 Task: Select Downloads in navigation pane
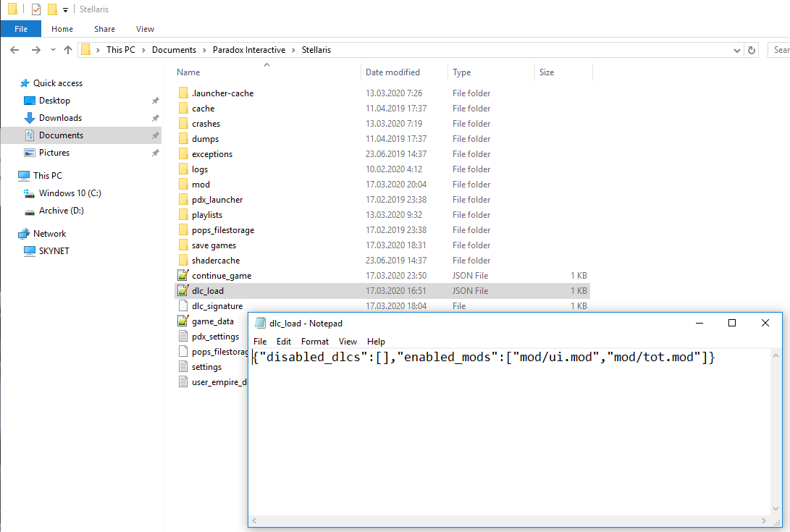click(x=60, y=118)
